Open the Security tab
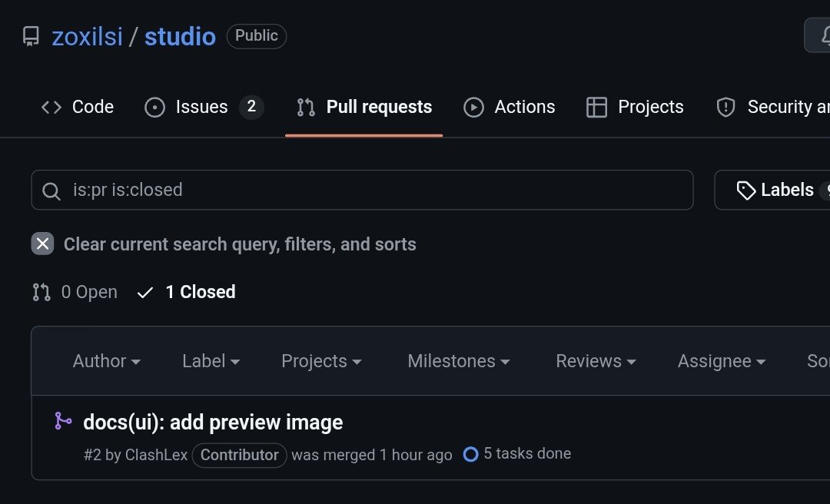 point(773,107)
